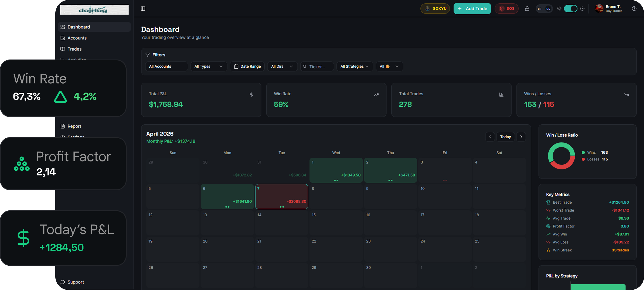Click the moon icon for dark mode
This screenshot has height=290, width=644.
pyautogui.click(x=583, y=9)
